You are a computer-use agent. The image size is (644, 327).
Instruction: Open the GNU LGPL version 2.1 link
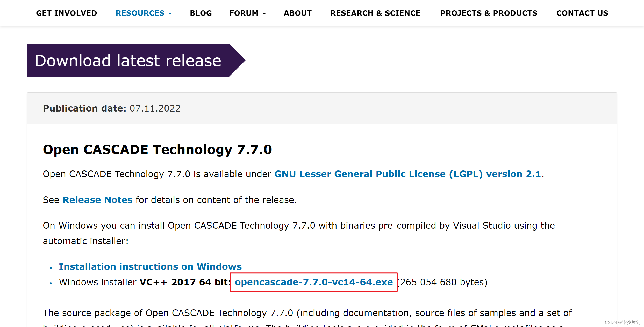click(407, 174)
